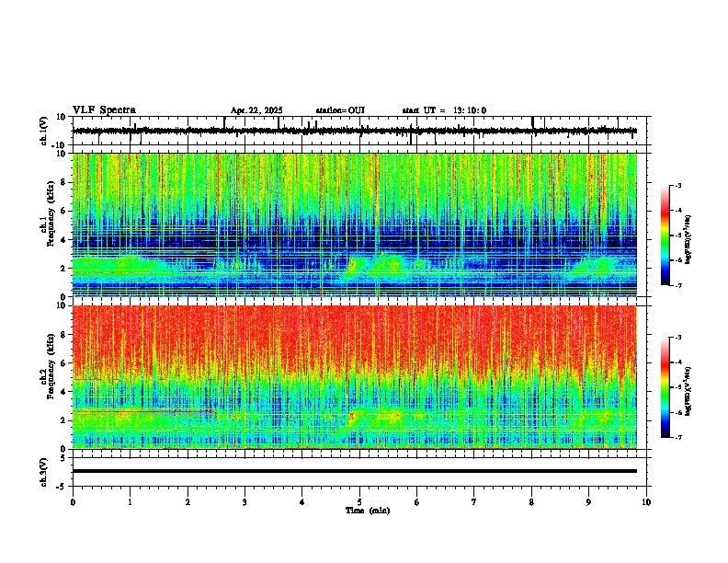This screenshot has width=728, height=563.
Task: Click the time-axis tick label "2"
Action: click(188, 502)
